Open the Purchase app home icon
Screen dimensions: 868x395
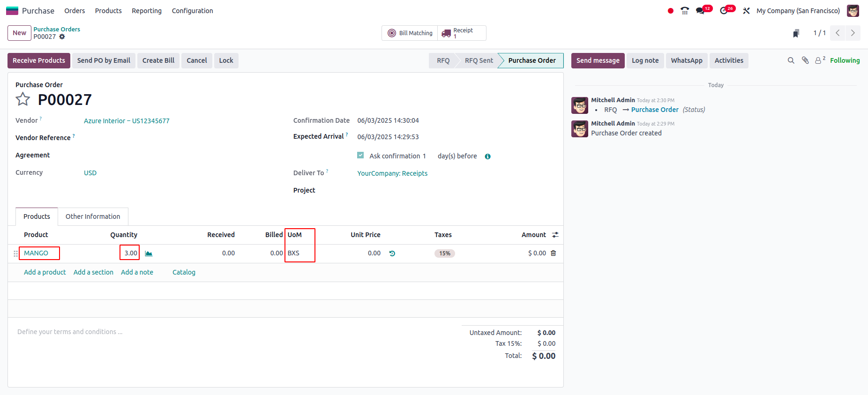coord(12,11)
